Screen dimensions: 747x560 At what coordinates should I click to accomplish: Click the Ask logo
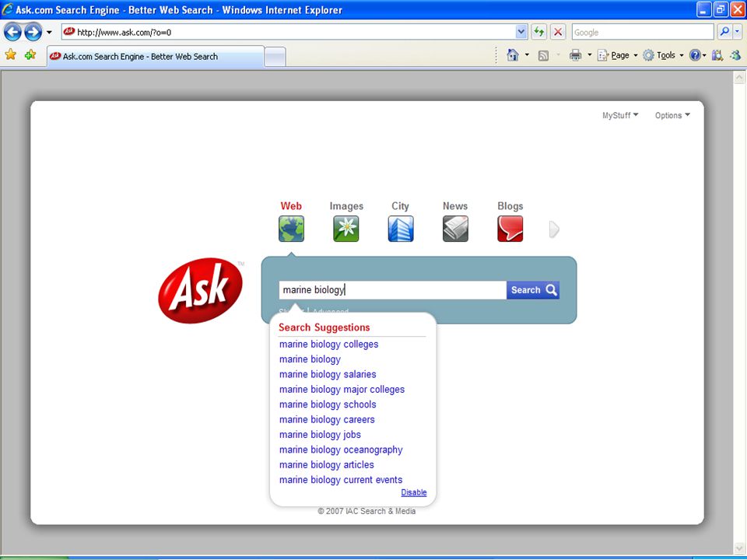(200, 290)
